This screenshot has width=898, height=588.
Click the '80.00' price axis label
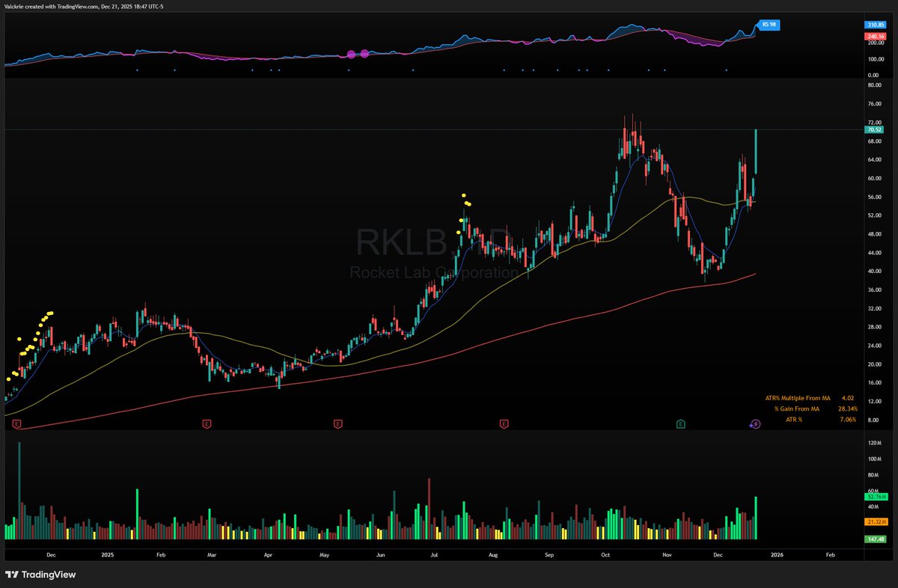click(x=875, y=85)
